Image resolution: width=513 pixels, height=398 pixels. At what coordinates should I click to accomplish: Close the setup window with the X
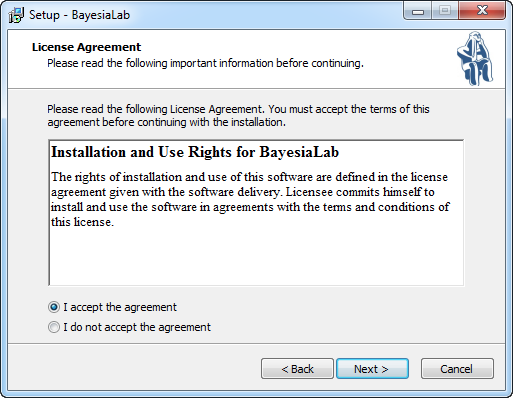(482, 11)
